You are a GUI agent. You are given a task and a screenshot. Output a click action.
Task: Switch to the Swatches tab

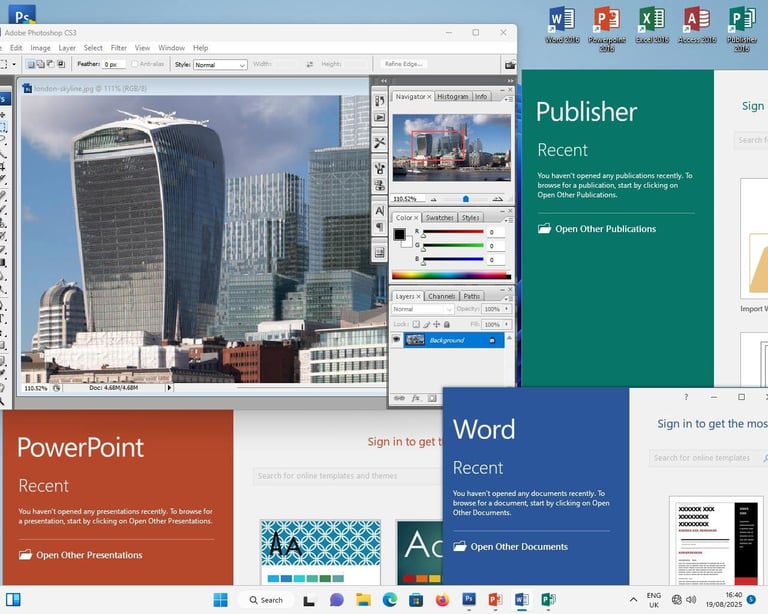click(x=439, y=217)
